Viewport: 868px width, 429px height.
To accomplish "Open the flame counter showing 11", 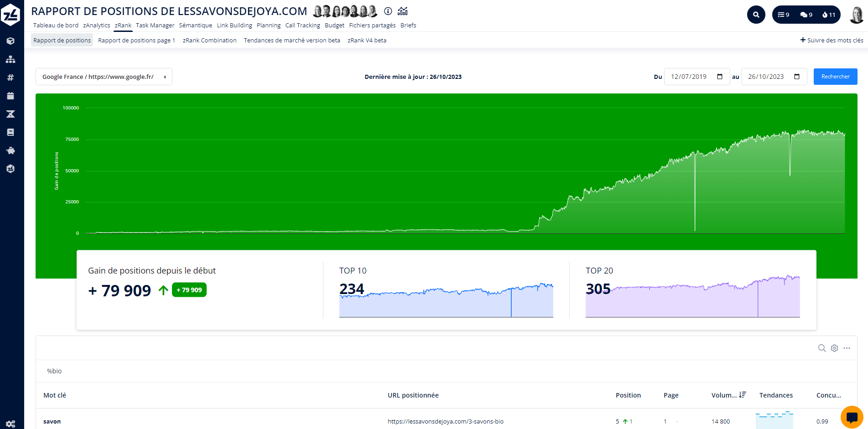I will 829,15.
